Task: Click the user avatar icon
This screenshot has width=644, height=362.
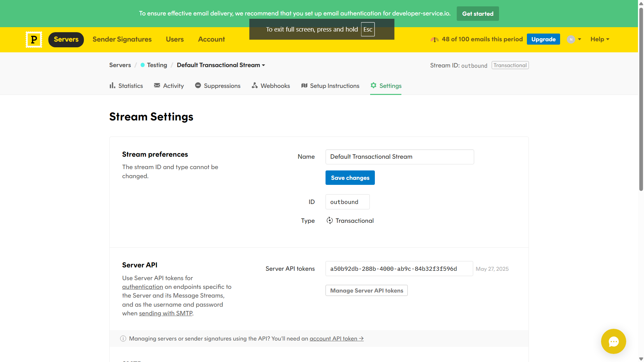Action: point(571,39)
